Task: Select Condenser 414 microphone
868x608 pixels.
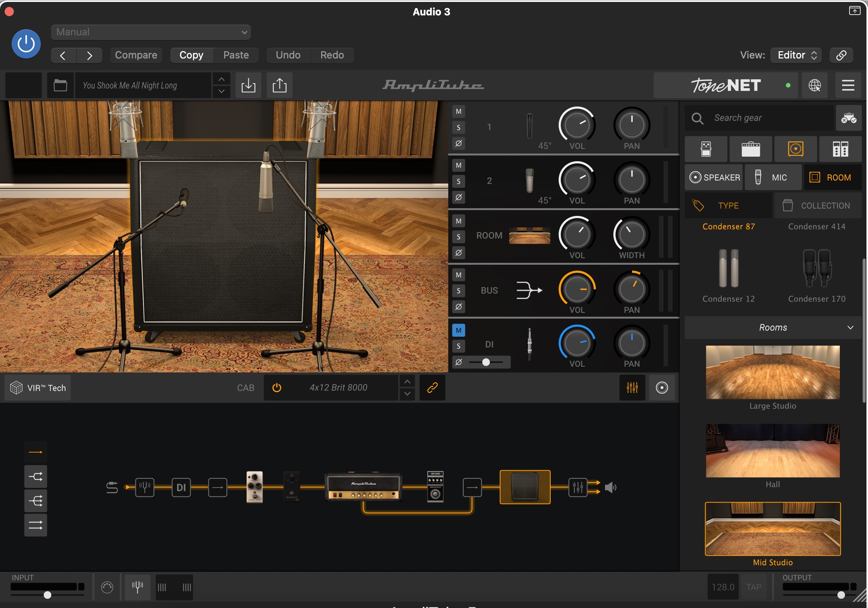Action: (x=817, y=227)
